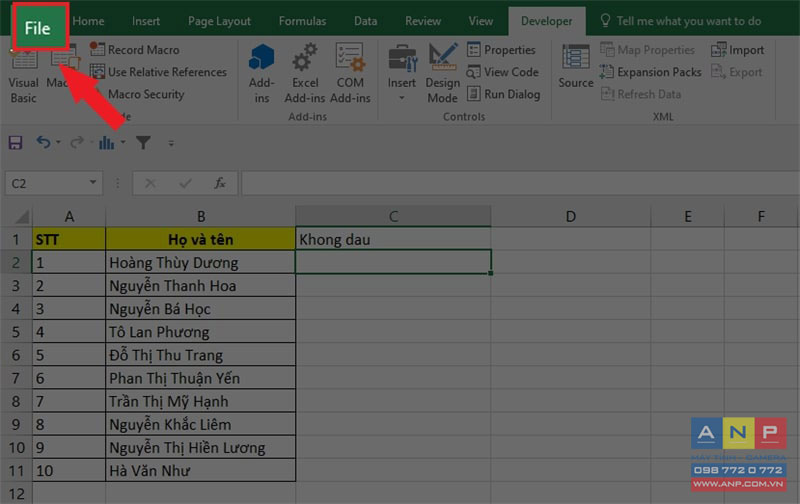The width and height of the screenshot is (800, 504).
Task: Open Excel Add-ins manager
Action: point(305,74)
